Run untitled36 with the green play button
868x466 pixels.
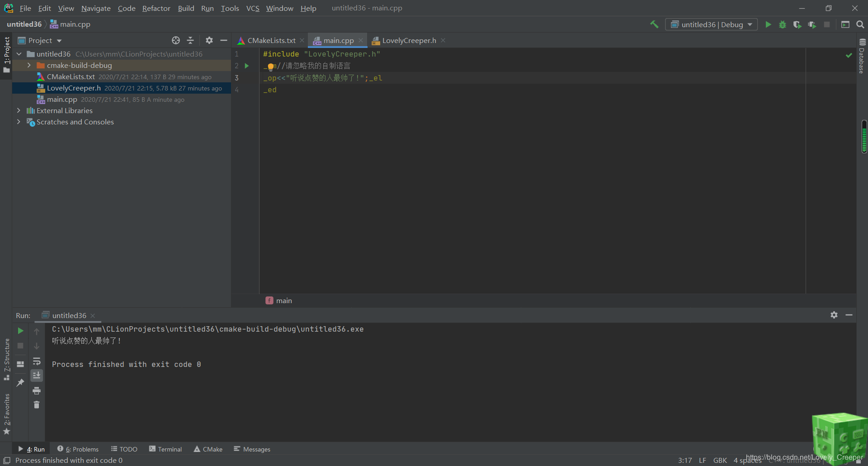click(x=768, y=24)
